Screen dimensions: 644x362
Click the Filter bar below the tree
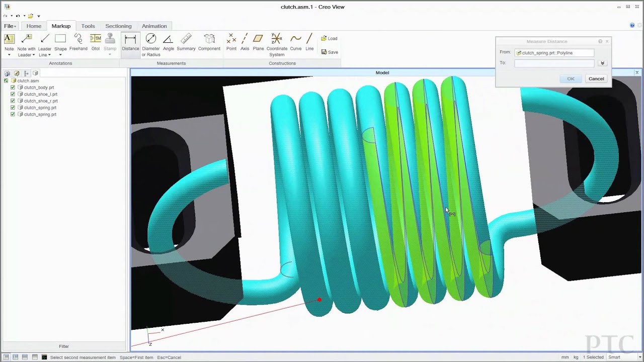pyautogui.click(x=64, y=346)
